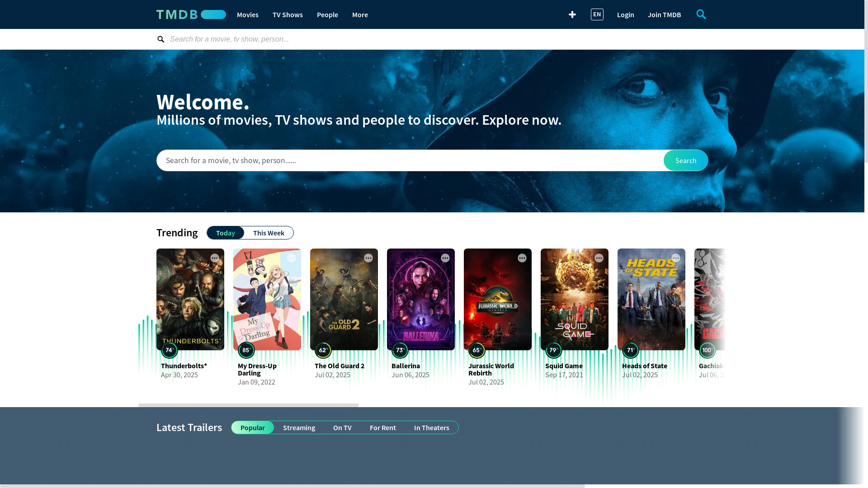This screenshot has height=488, width=868.
Task: Open the Thunderbolts* poster thumbnail
Action: coord(190,299)
